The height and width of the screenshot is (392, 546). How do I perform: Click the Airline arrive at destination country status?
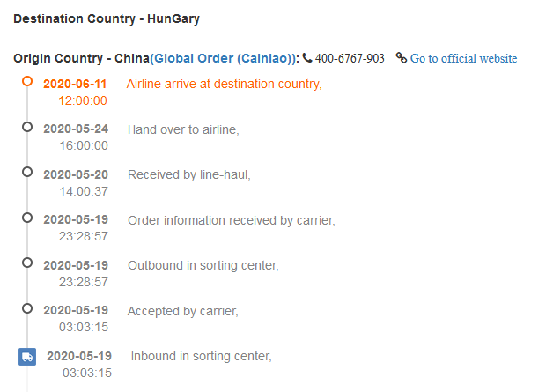point(224,85)
